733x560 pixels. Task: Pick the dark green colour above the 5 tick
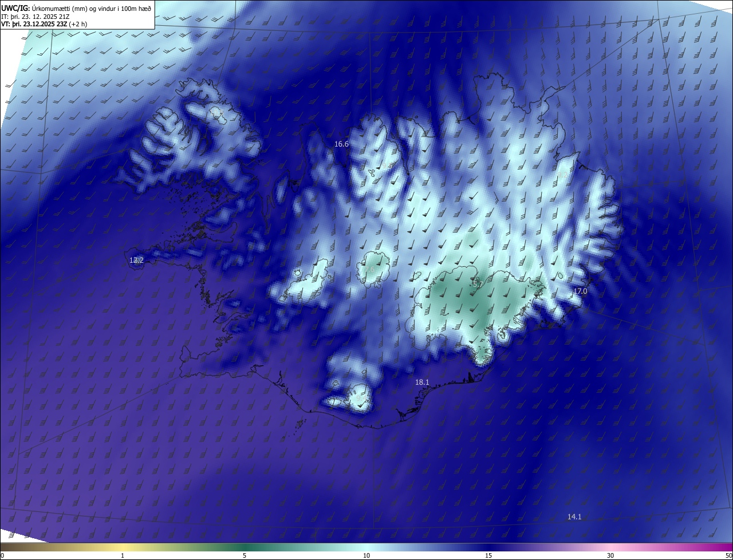click(245, 547)
